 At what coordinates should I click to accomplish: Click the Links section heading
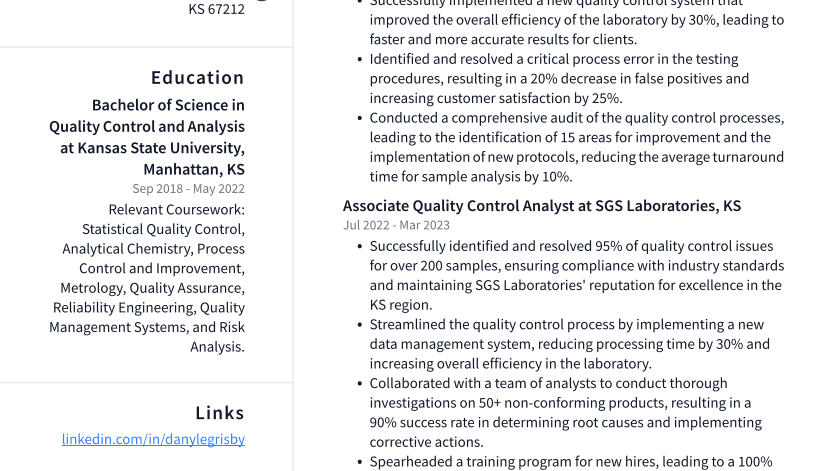219,413
